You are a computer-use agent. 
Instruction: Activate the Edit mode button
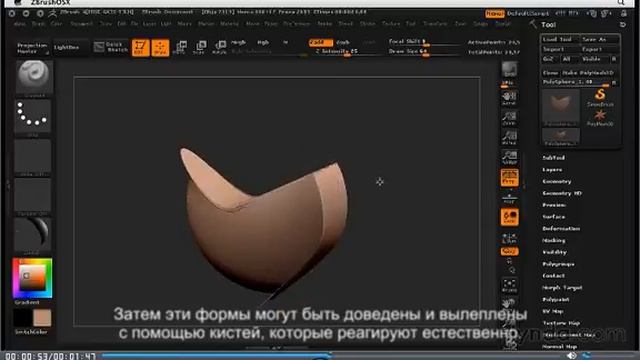(140, 48)
